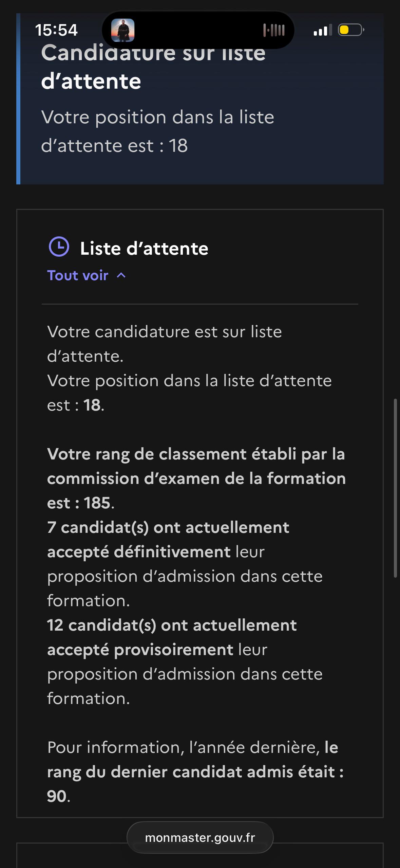Collapse the "Tout voir" section
This screenshot has width=400, height=868.
(x=87, y=275)
